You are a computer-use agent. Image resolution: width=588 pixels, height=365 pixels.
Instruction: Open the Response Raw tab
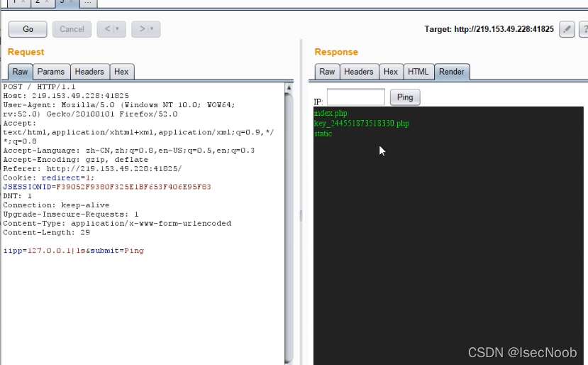point(327,72)
